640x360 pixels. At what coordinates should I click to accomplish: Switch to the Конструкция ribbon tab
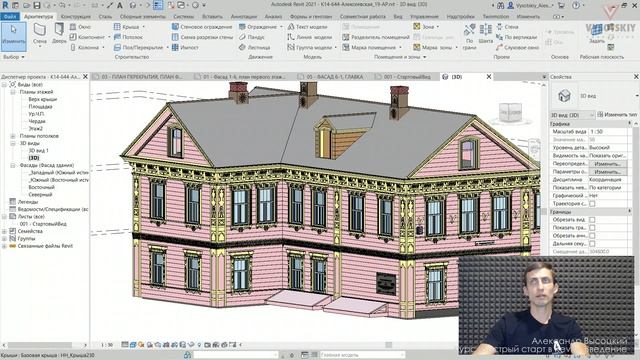76,16
